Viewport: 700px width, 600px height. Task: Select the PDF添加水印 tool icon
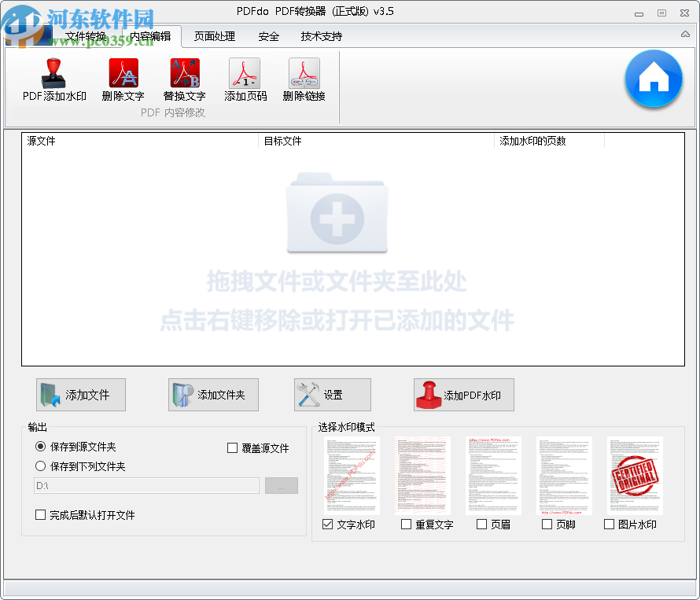[x=52, y=75]
